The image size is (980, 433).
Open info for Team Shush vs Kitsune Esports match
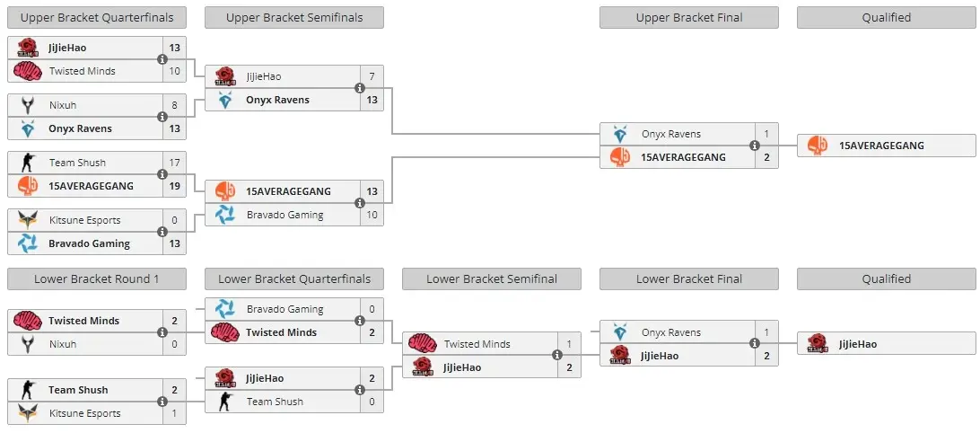162,402
